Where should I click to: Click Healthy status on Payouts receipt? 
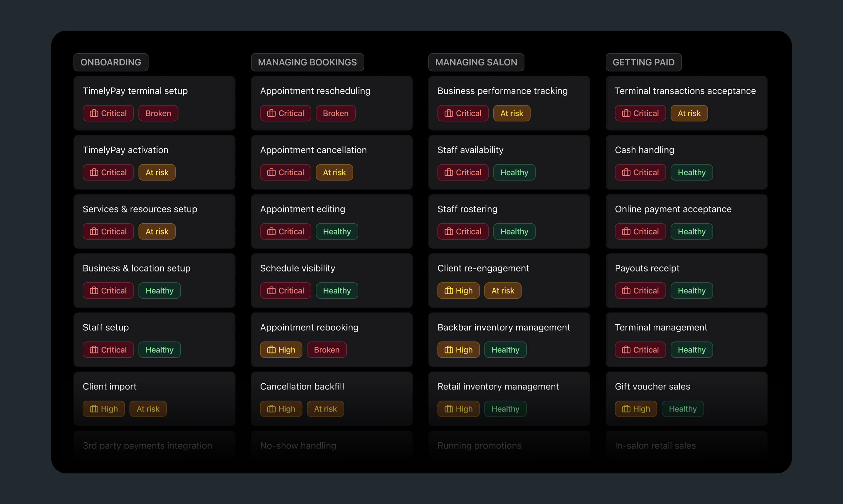691,291
